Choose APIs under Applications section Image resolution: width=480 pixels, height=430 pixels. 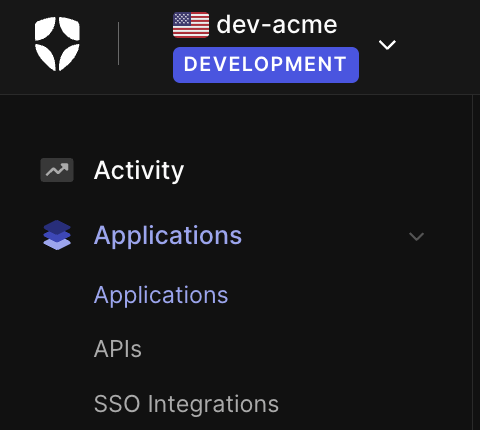pos(118,349)
